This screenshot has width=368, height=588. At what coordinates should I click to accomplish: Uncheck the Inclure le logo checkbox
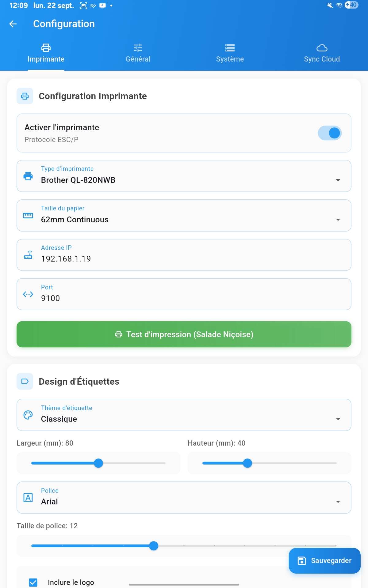click(34, 582)
